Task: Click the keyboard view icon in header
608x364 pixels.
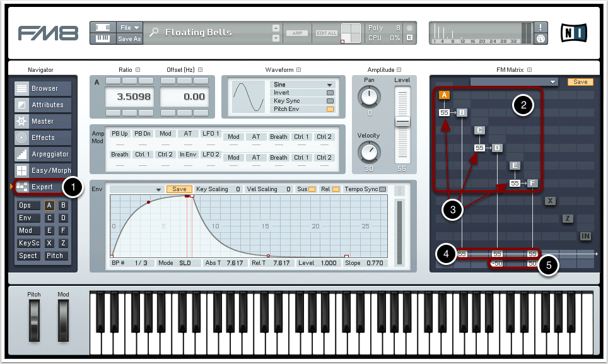Action: click(x=103, y=38)
